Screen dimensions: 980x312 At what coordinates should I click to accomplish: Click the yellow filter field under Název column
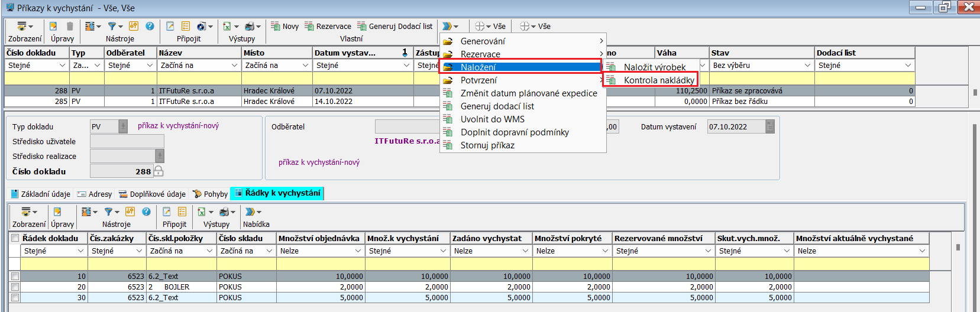click(x=199, y=79)
